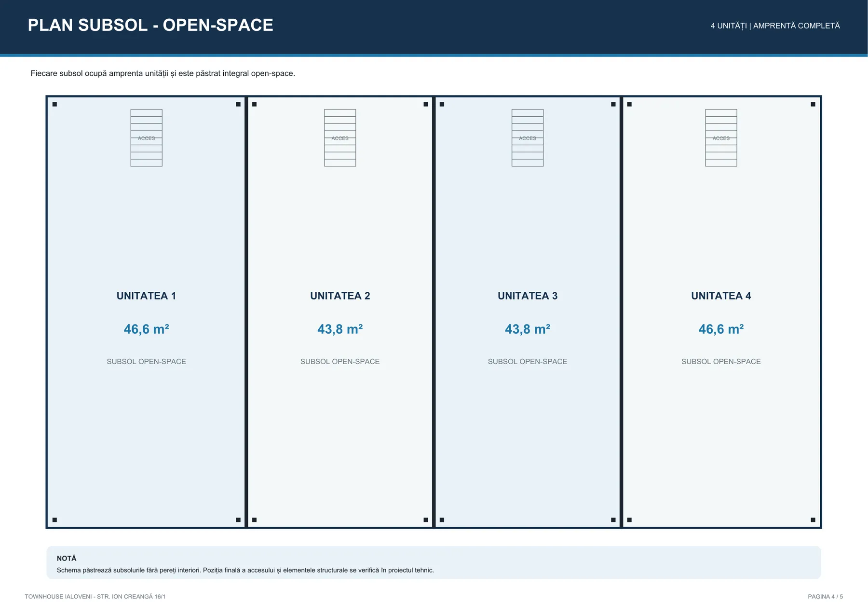Select the UNITATEA 1 label
The width and height of the screenshot is (868, 614).
pos(146,296)
